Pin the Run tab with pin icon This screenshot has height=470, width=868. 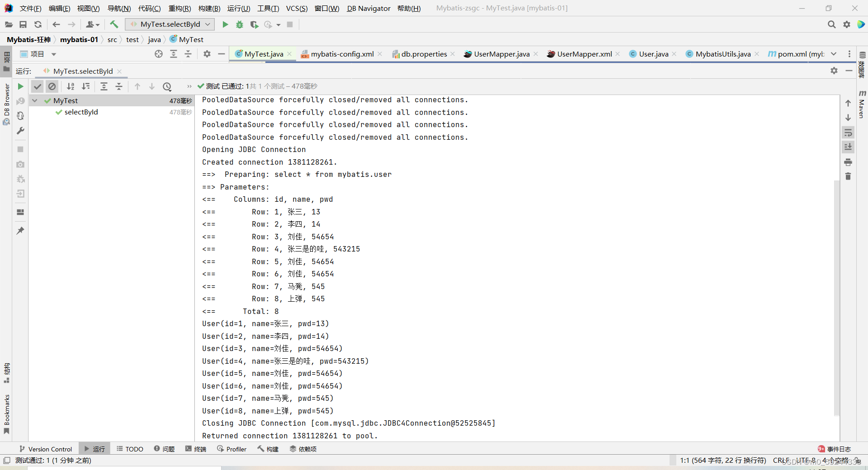(x=20, y=231)
